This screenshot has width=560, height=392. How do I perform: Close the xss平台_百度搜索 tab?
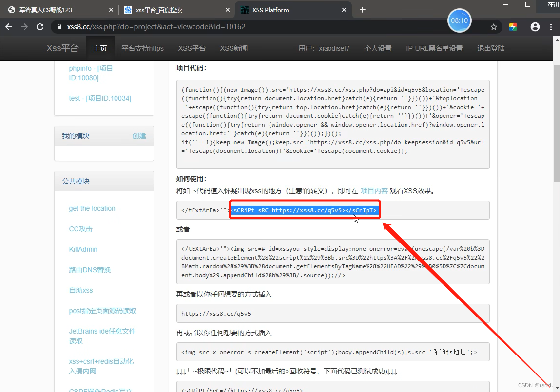[228, 10]
